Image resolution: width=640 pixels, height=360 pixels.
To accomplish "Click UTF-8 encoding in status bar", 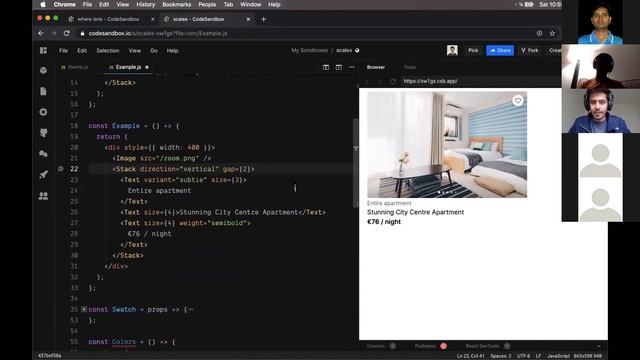I will 523,356.
